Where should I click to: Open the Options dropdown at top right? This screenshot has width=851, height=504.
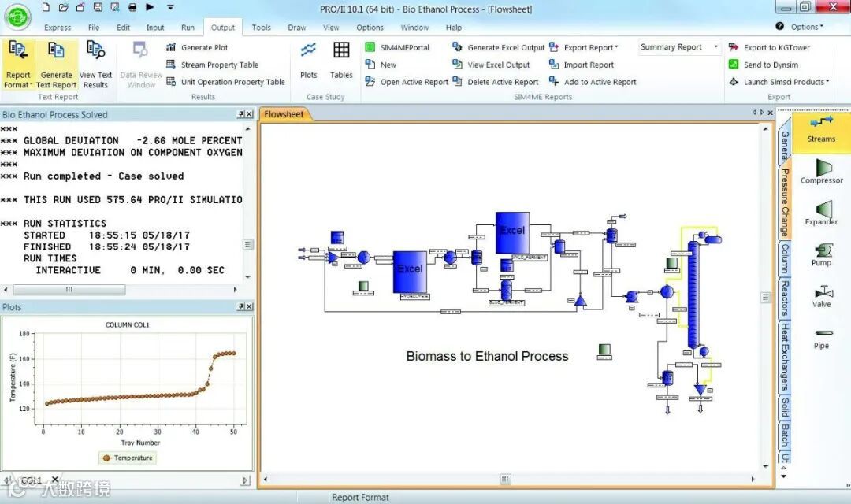click(x=807, y=27)
